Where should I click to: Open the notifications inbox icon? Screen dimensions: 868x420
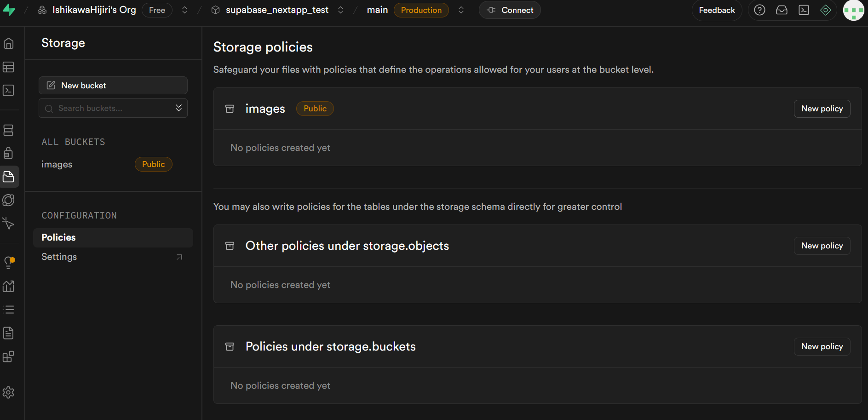(782, 10)
